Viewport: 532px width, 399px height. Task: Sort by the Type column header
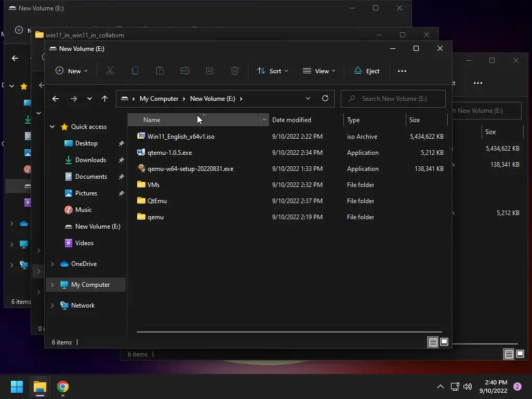353,120
